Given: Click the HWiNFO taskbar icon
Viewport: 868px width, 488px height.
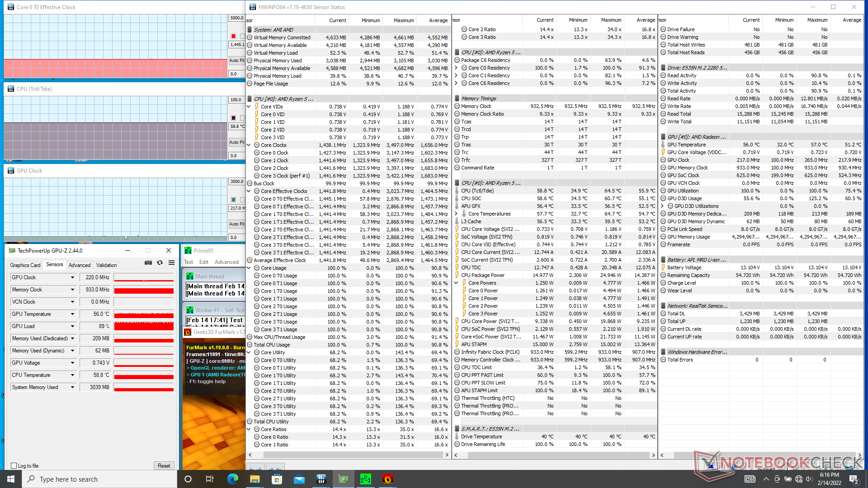Looking at the screenshot, I should tap(321, 479).
